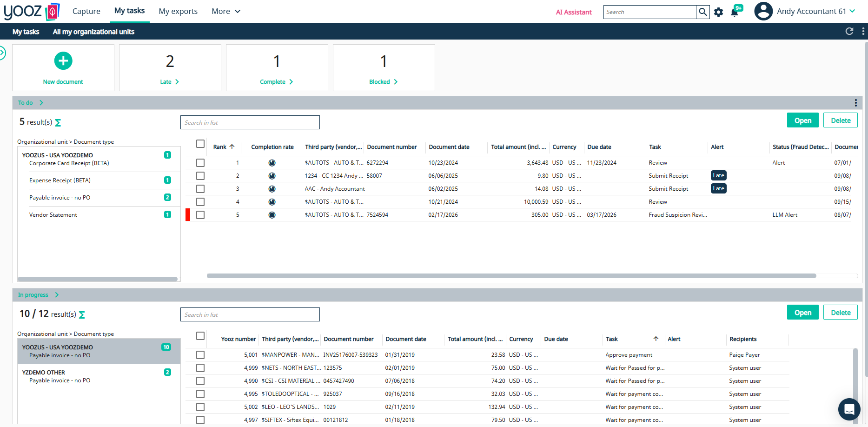This screenshot has width=868, height=427.
Task: Go to the Capture tab
Action: [86, 11]
